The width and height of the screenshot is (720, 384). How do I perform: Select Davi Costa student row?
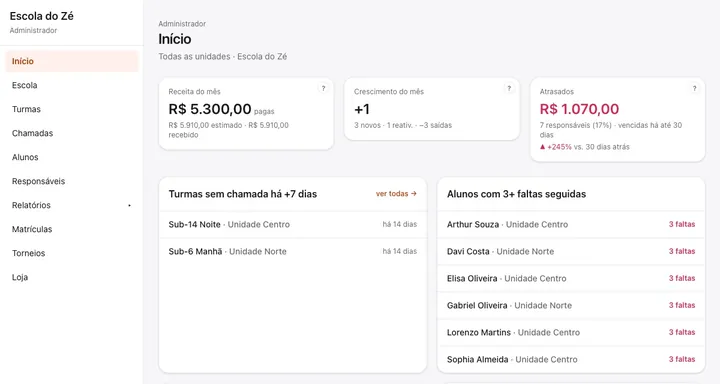571,251
